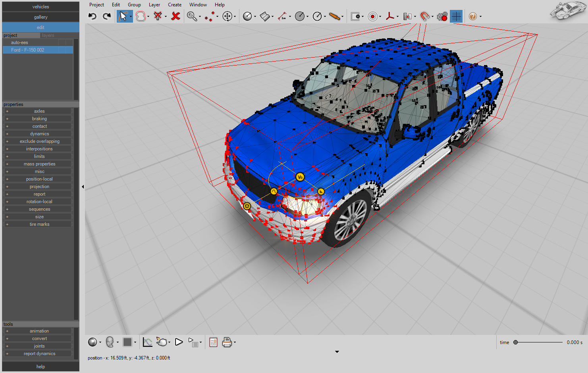Click the cut-vertices scissor icon
Viewport: 588px width, 373px height.
158,16
